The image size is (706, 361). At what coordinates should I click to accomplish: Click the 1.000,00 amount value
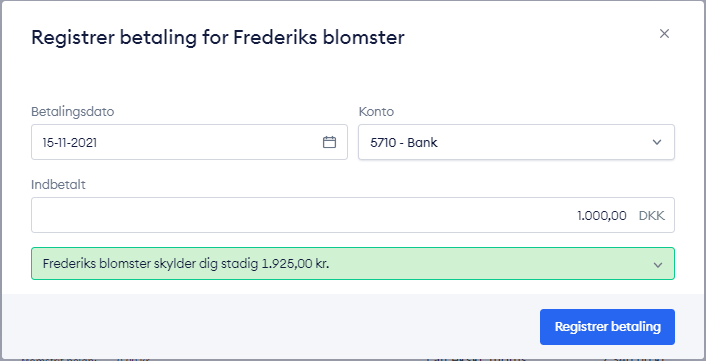[x=602, y=216]
